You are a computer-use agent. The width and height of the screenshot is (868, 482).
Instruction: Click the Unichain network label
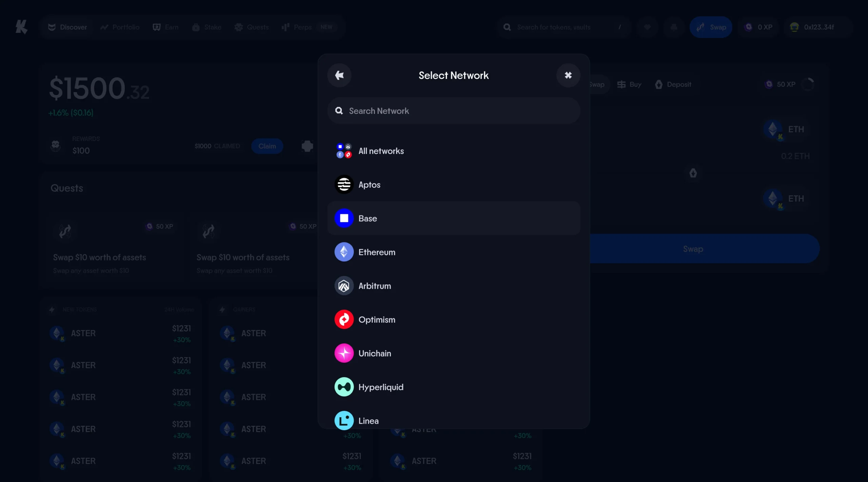point(375,353)
